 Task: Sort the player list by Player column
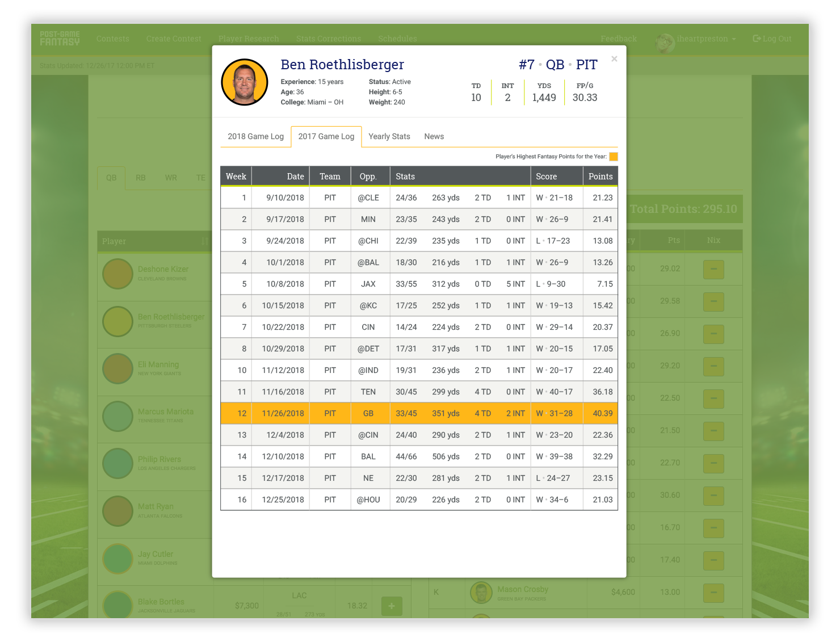pyautogui.click(x=154, y=241)
